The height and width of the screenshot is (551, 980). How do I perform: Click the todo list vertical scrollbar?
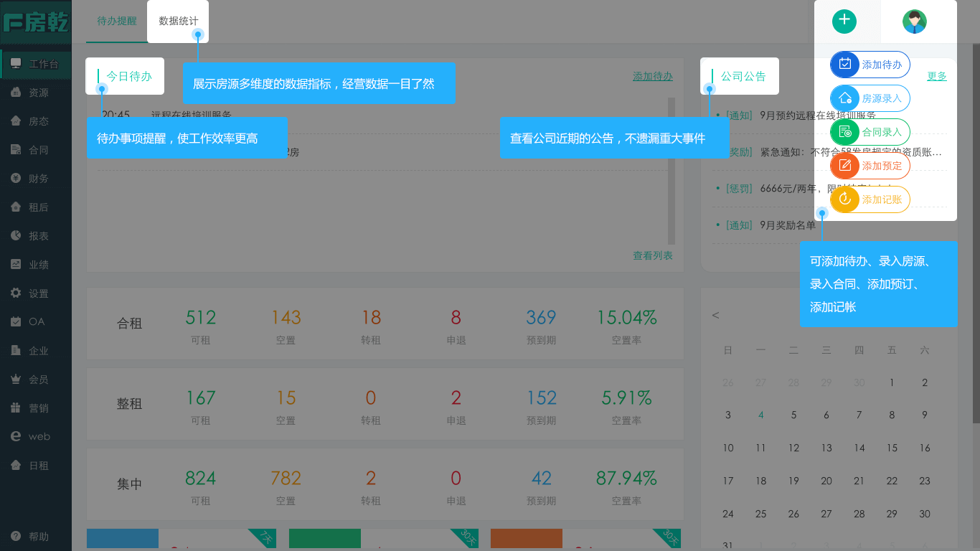point(672,172)
